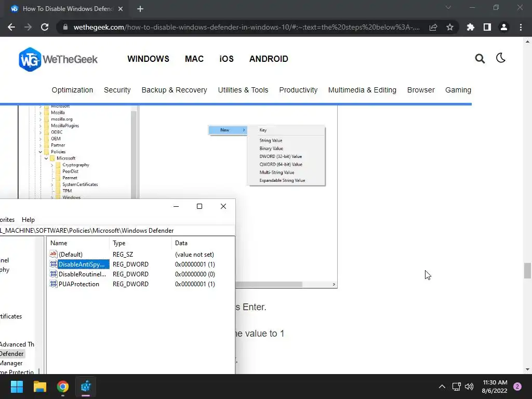The width and height of the screenshot is (532, 399).
Task: Click the URL in Chrome's address bar
Action: pos(247,27)
